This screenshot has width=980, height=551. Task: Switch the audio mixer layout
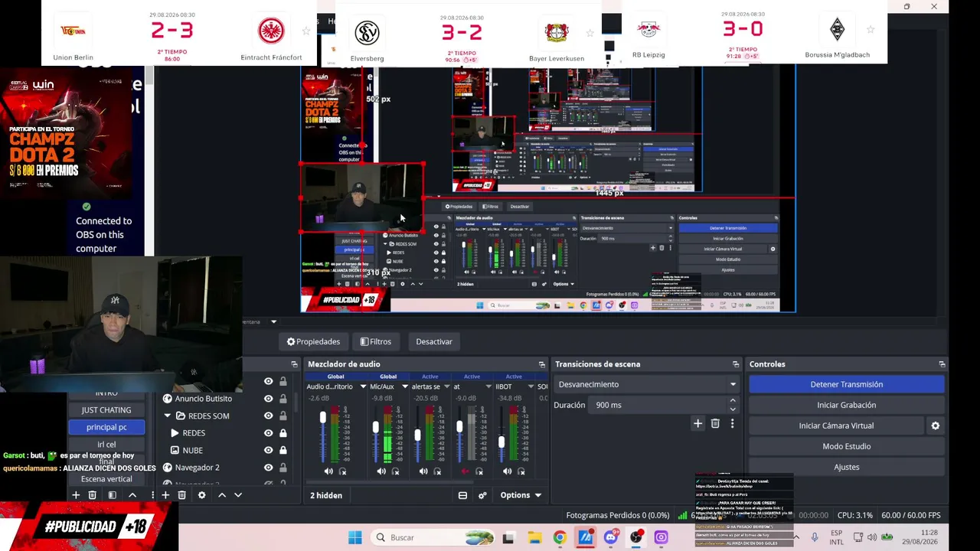coord(462,495)
